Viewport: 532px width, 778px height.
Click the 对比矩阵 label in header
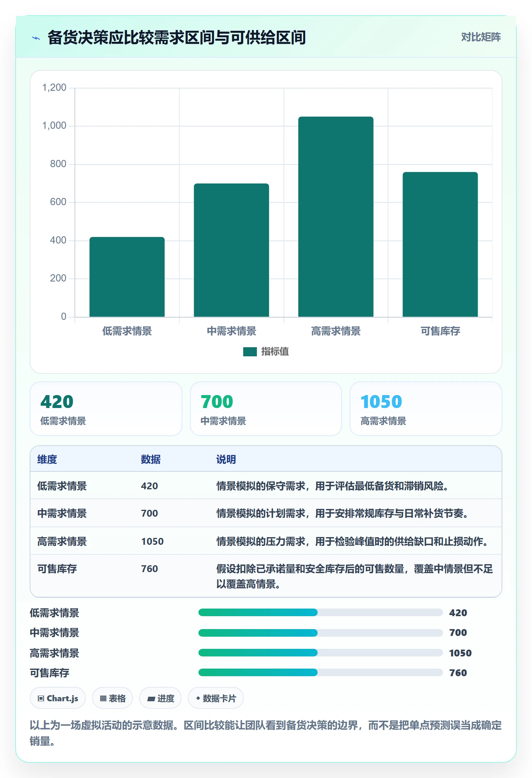click(x=481, y=37)
